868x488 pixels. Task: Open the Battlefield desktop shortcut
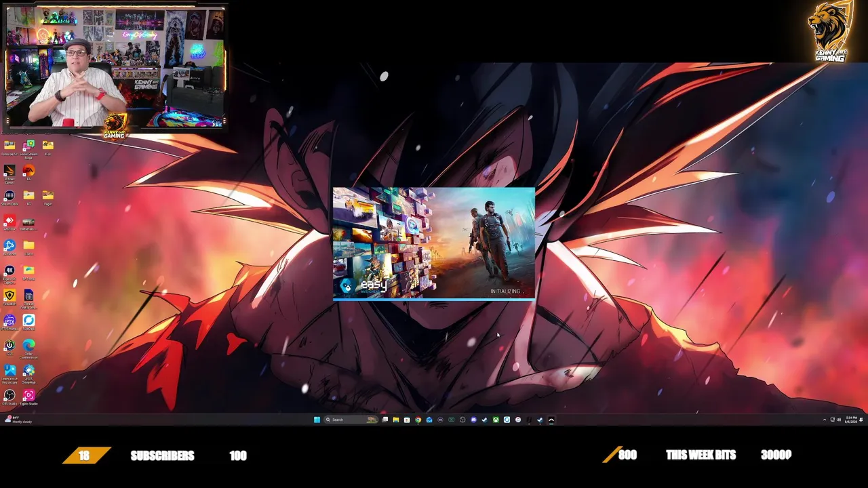point(28,223)
